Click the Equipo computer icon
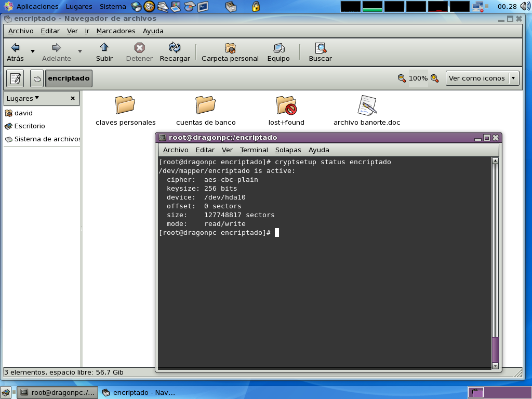The height and width of the screenshot is (399, 532). [278, 48]
